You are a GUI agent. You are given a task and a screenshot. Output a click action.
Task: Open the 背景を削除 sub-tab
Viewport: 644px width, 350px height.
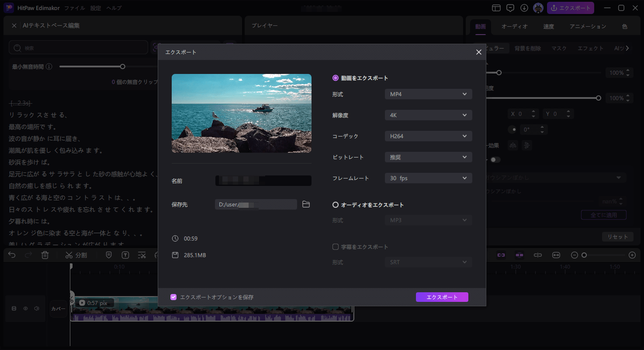pos(528,49)
